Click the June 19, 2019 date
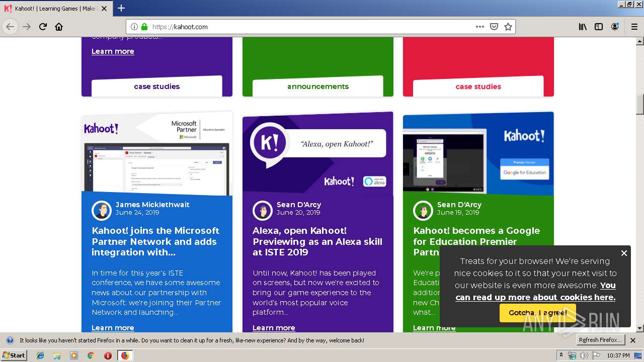Viewport: 644px width, 362px height. (458, 213)
